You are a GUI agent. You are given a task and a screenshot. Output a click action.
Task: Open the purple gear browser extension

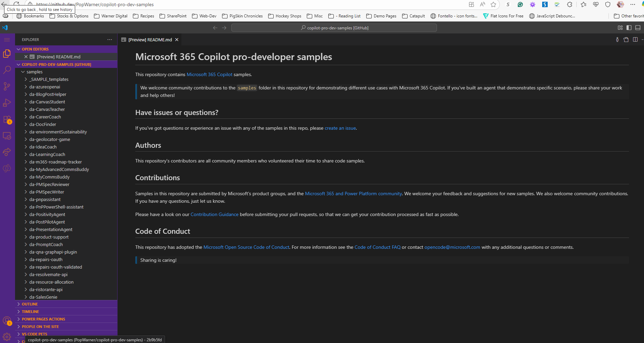[x=533, y=4]
